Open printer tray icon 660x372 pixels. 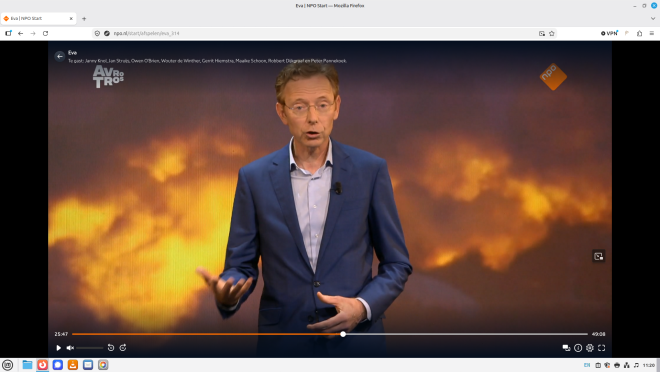pos(617,365)
